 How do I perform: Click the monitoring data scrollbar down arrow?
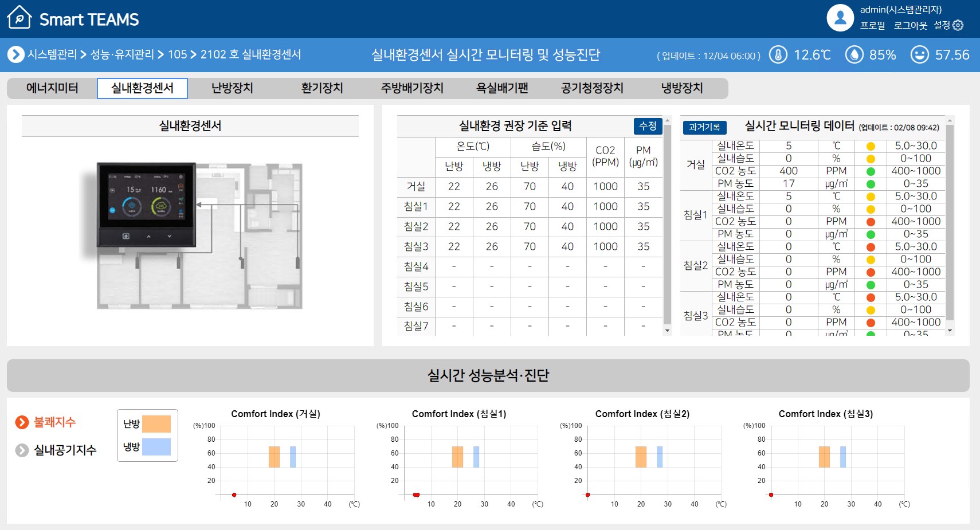pos(950,331)
